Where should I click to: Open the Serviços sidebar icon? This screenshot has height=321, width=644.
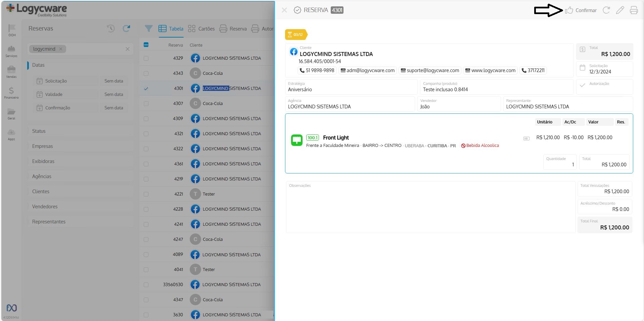pyautogui.click(x=11, y=51)
